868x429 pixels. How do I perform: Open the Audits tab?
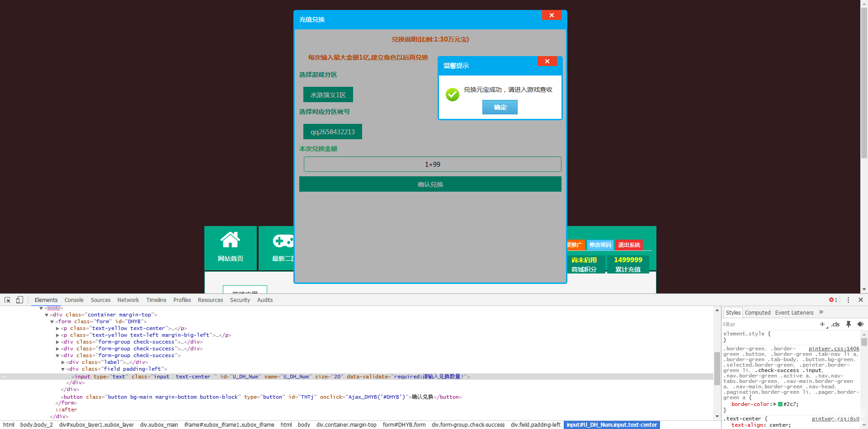click(x=265, y=300)
